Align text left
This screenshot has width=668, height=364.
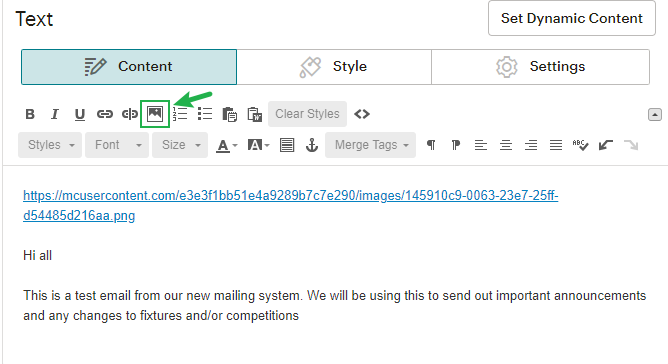coord(481,145)
